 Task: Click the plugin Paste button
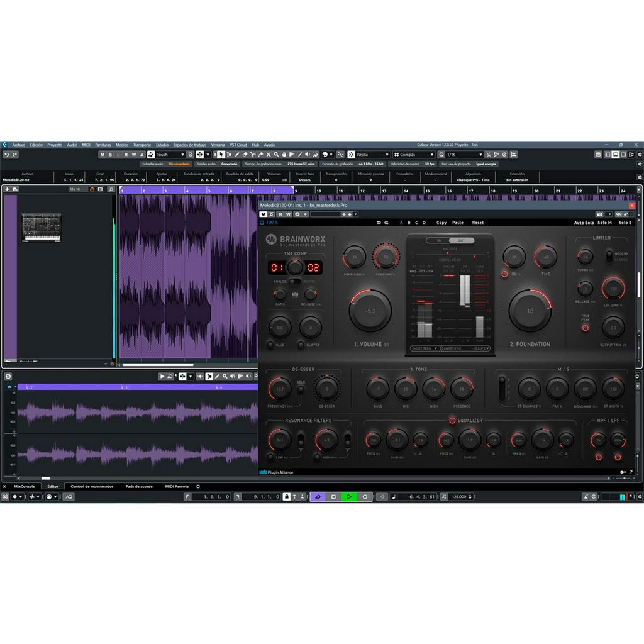[458, 223]
